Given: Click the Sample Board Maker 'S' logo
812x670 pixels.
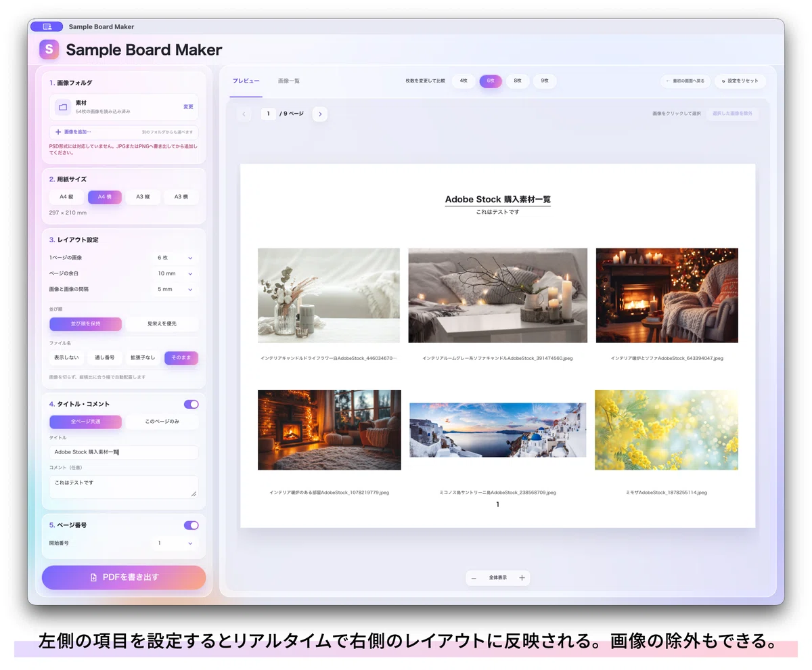Looking at the screenshot, I should (x=49, y=49).
